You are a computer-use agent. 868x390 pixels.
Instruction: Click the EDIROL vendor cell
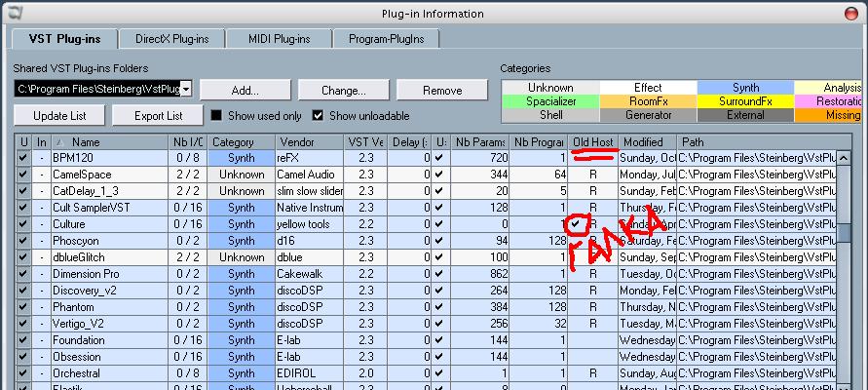310,373
